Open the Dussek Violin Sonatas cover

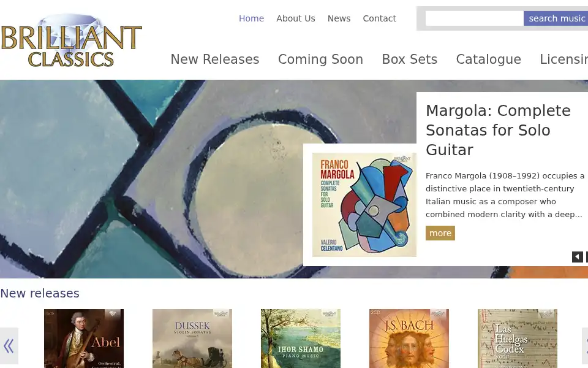click(x=192, y=339)
